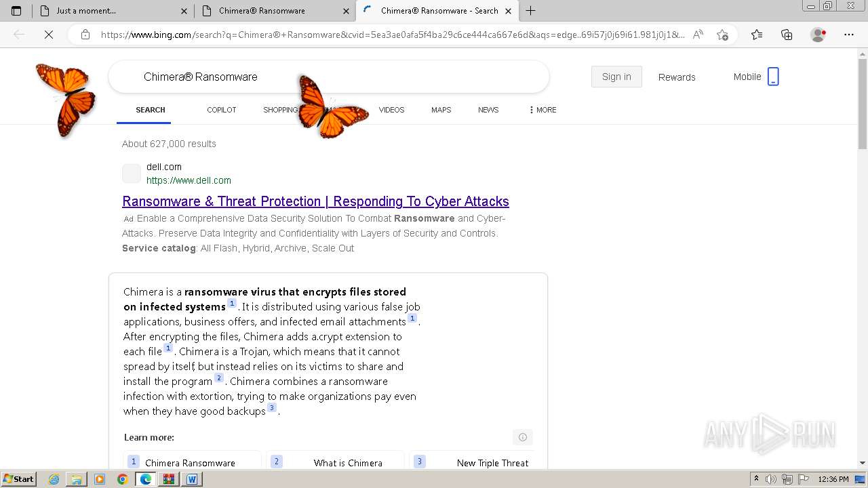The image size is (868, 488).
Task: Open the MAPS tab
Action: click(441, 110)
